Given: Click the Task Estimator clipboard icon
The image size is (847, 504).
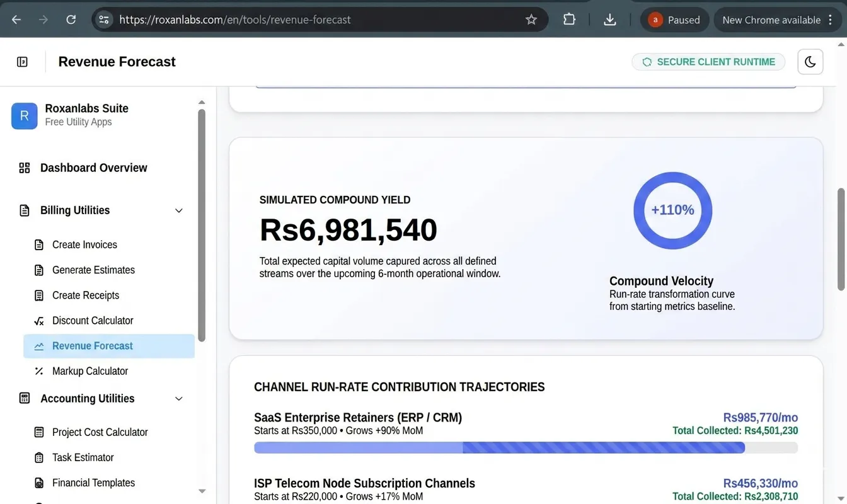Looking at the screenshot, I should [x=39, y=457].
